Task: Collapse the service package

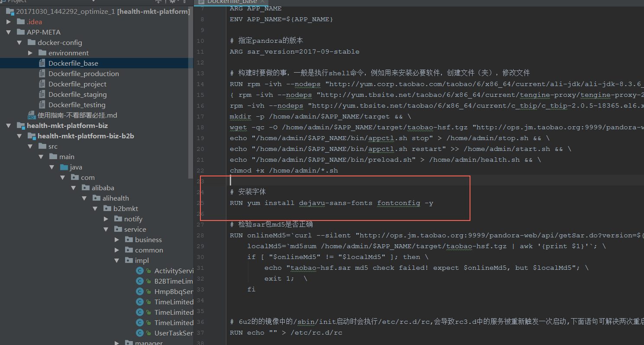Action: 106,229
